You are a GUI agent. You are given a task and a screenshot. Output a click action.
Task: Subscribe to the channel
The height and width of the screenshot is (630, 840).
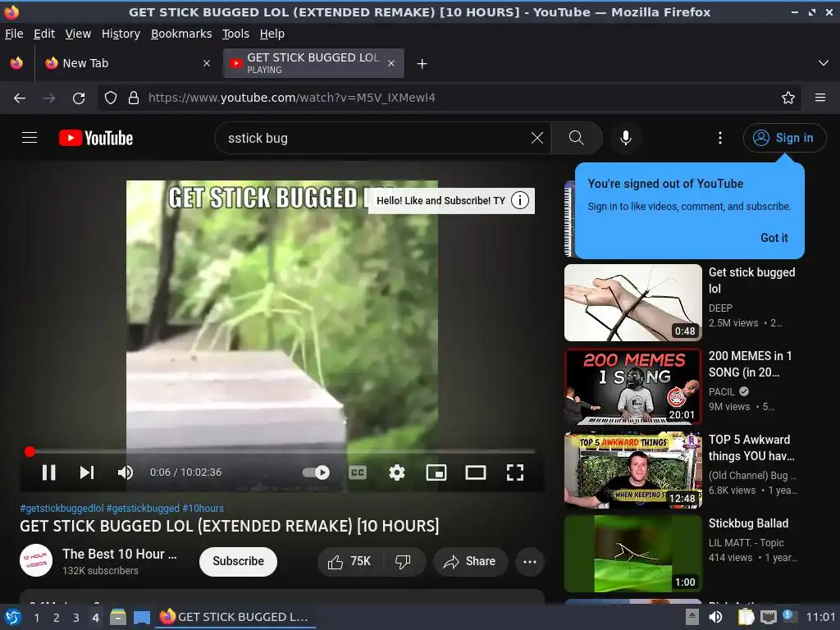[239, 561]
